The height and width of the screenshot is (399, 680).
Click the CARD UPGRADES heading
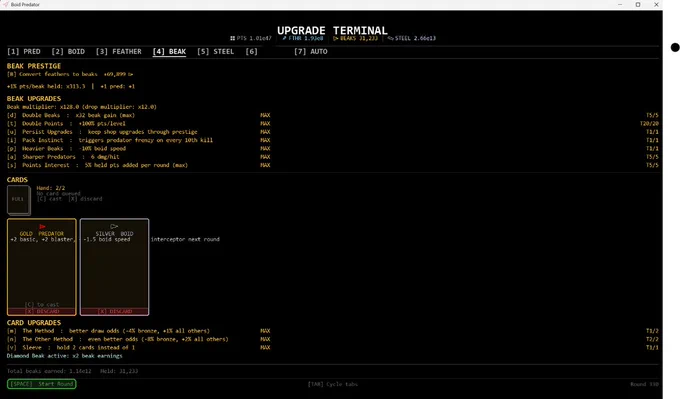point(34,323)
